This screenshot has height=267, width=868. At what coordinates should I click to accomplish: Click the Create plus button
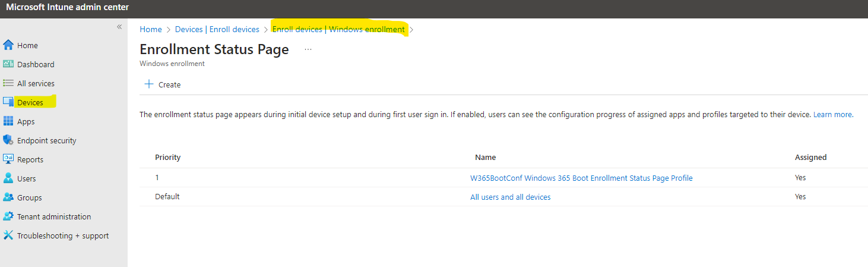pos(163,84)
